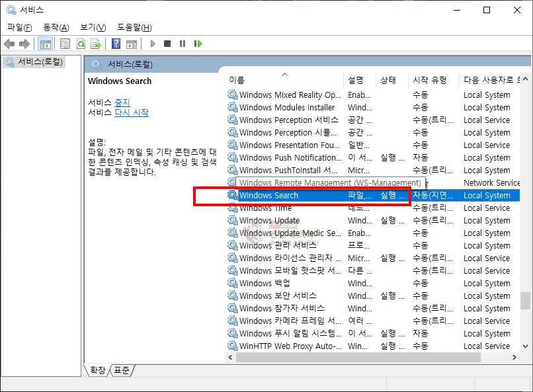Select the Windows Search service row
This screenshot has height=392, width=533.
[x=373, y=195]
